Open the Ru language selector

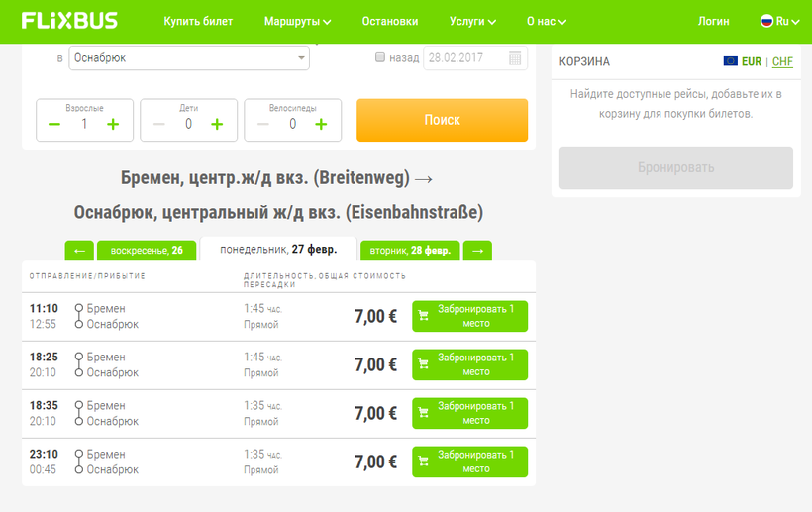[779, 21]
